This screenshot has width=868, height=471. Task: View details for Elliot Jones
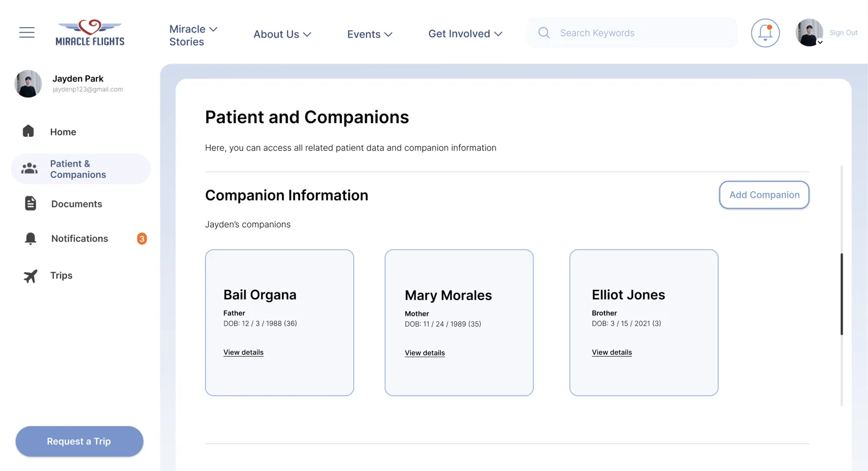pyautogui.click(x=611, y=352)
